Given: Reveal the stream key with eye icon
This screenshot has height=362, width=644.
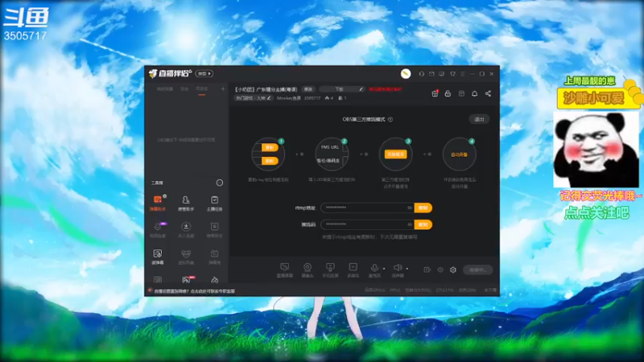Looking at the screenshot, I should pos(410,224).
